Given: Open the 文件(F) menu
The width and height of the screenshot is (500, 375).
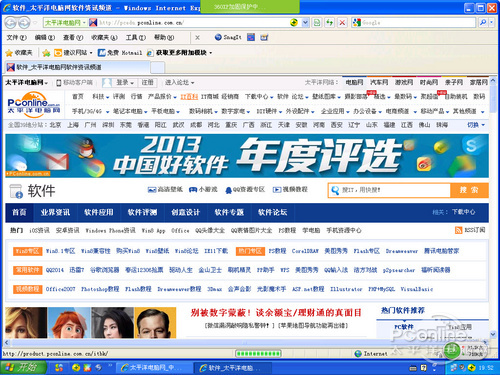Looking at the screenshot, I should point(16,37).
